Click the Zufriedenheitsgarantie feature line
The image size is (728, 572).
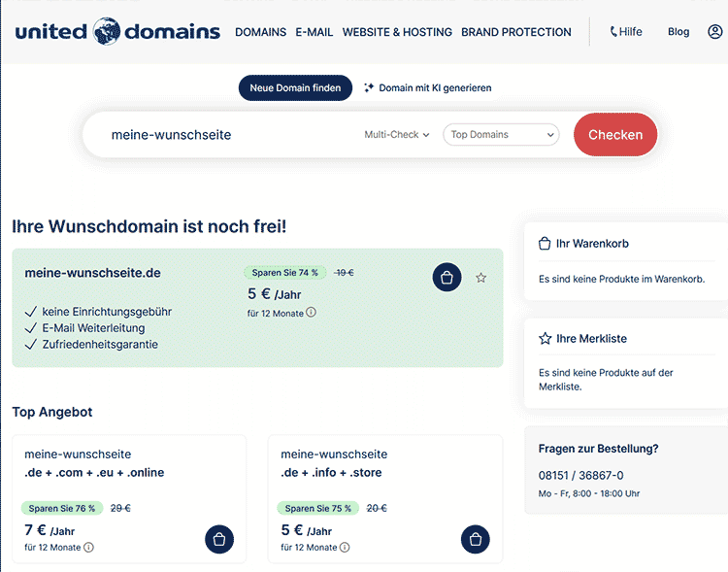point(100,345)
